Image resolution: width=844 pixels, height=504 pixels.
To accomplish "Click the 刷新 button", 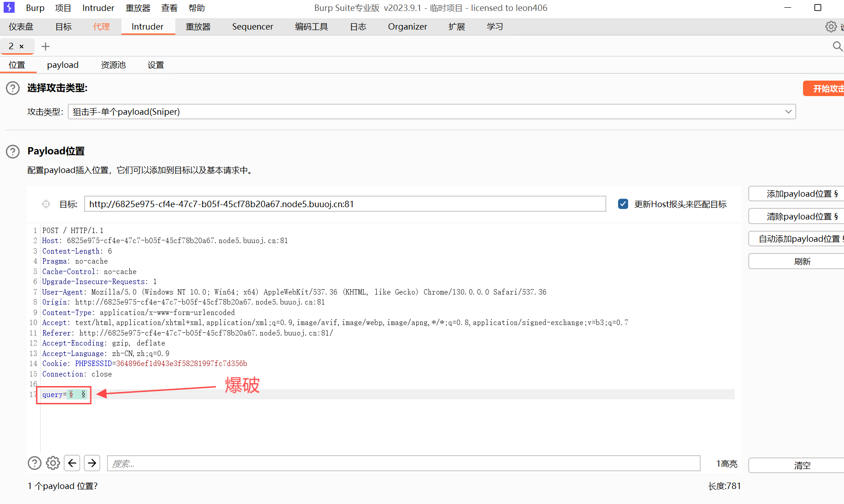I will click(797, 261).
